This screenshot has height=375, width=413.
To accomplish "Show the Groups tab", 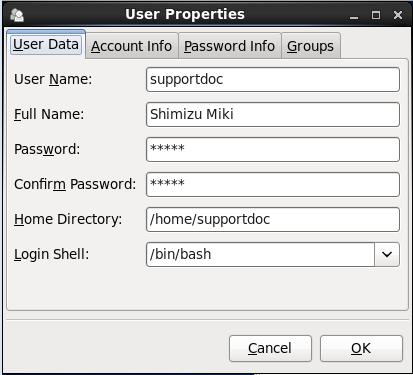I will pos(311,46).
